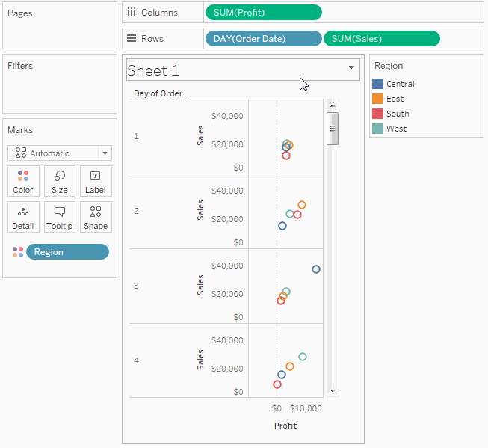The image size is (488, 448).
Task: Click the Columns shelf icon
Action: (132, 13)
